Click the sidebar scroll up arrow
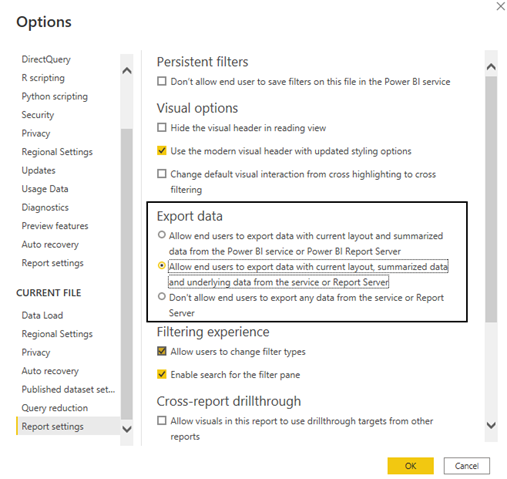Viewport: 507px width, 479px height. tap(127, 71)
